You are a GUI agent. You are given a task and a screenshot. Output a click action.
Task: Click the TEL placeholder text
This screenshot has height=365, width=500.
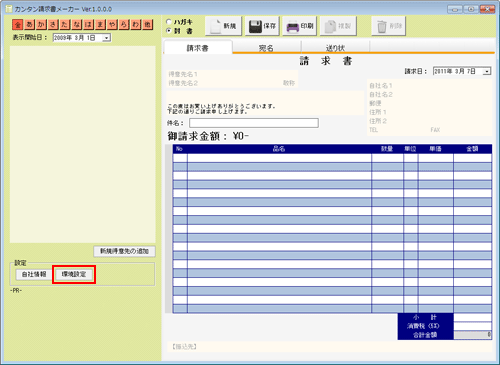[x=374, y=130]
